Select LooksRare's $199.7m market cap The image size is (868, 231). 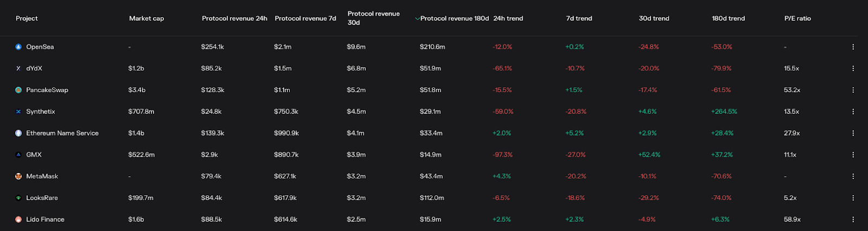pos(141,198)
